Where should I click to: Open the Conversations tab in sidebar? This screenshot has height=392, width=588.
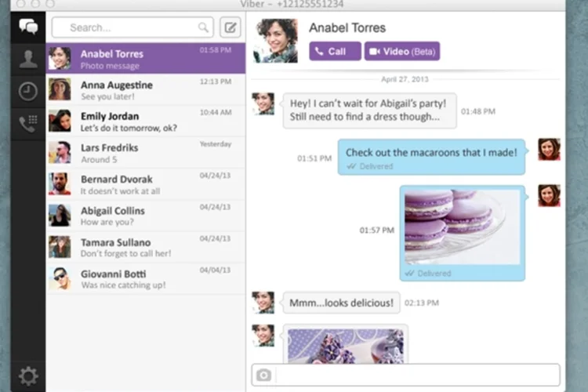(28, 27)
